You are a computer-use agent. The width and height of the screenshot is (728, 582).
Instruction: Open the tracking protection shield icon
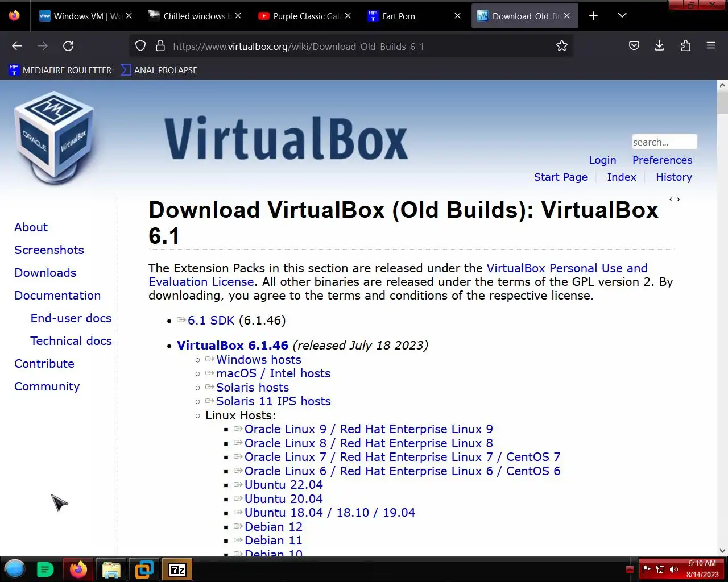pyautogui.click(x=140, y=46)
